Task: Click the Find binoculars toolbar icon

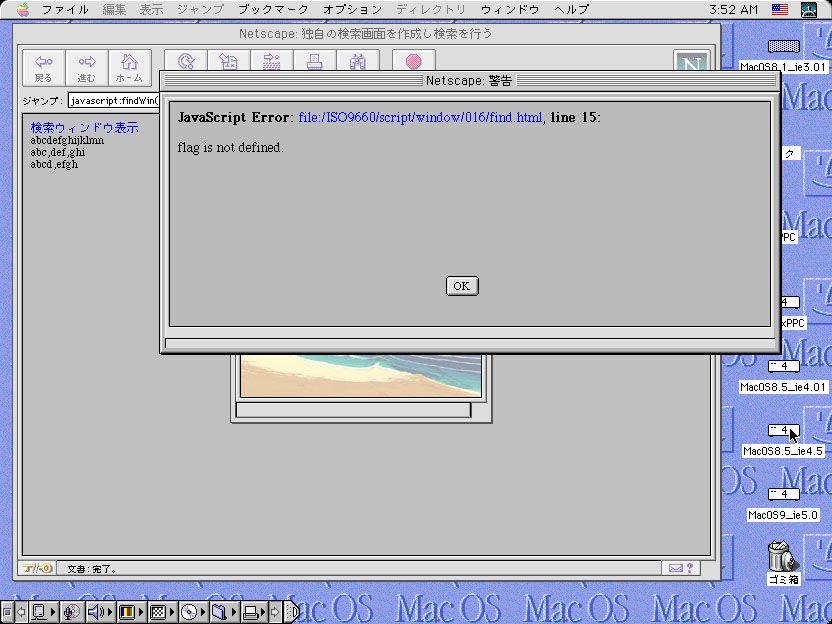Action: [x=358, y=61]
